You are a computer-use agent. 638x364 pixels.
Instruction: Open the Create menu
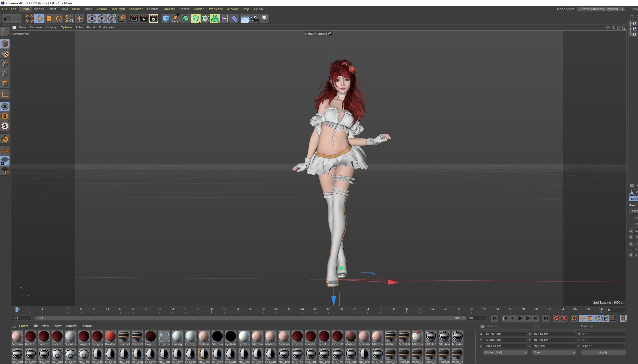25,9
